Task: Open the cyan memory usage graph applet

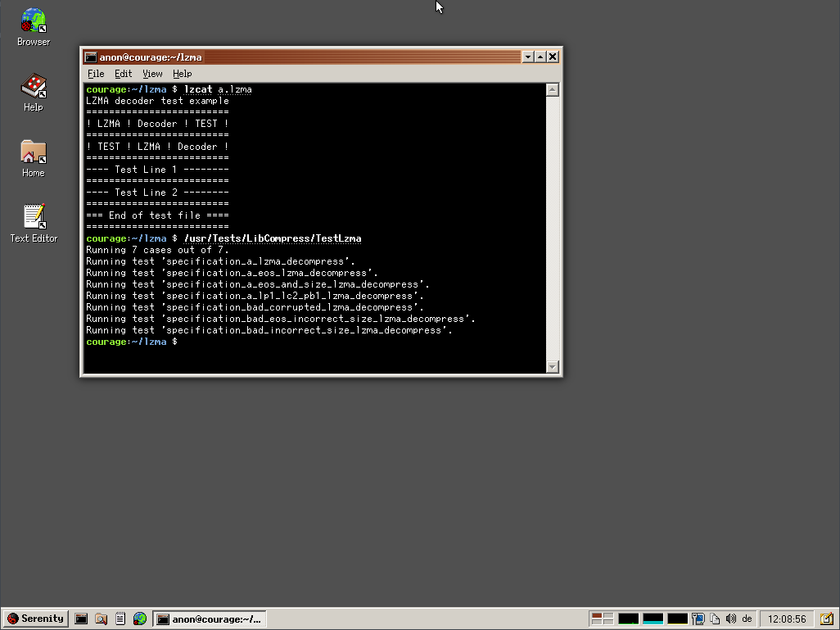Action: pyautogui.click(x=653, y=619)
